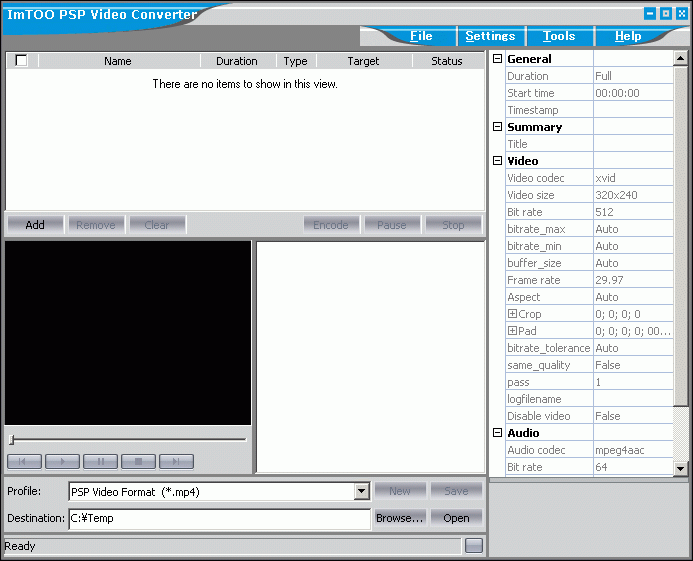Collapse the Summary section
This screenshot has height=561, width=693.
498,126
